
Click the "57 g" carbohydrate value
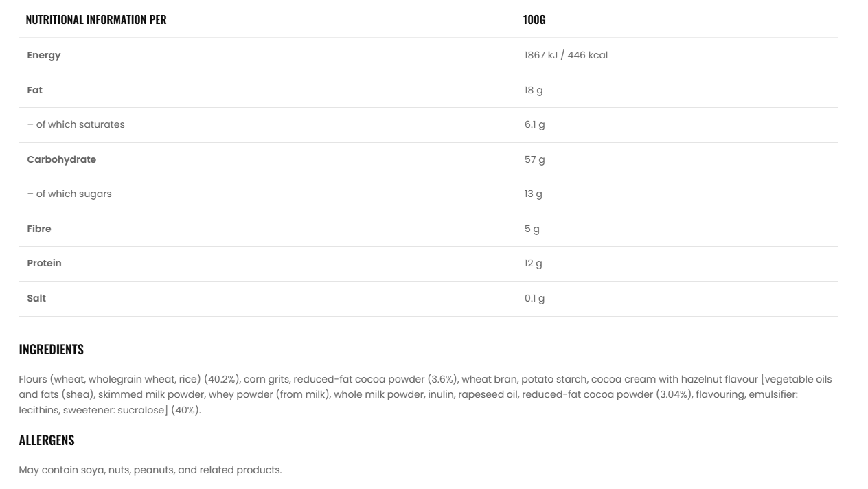coord(534,159)
